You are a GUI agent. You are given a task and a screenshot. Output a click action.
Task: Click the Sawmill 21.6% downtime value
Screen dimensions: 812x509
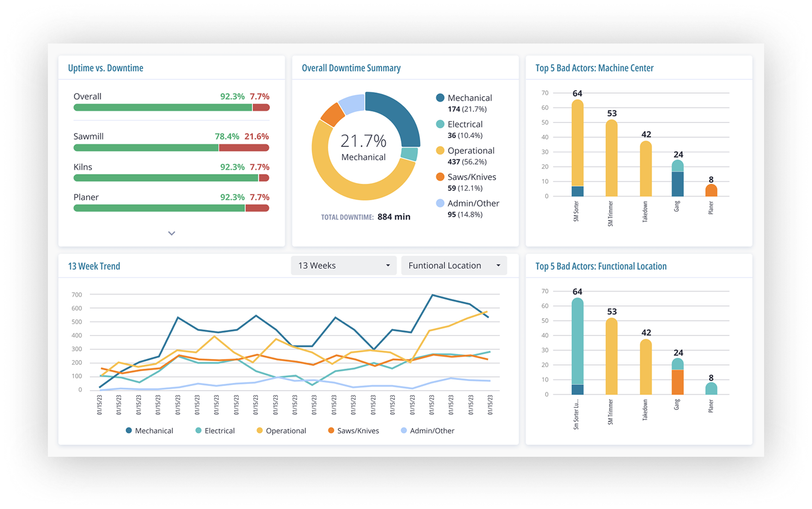tap(257, 136)
